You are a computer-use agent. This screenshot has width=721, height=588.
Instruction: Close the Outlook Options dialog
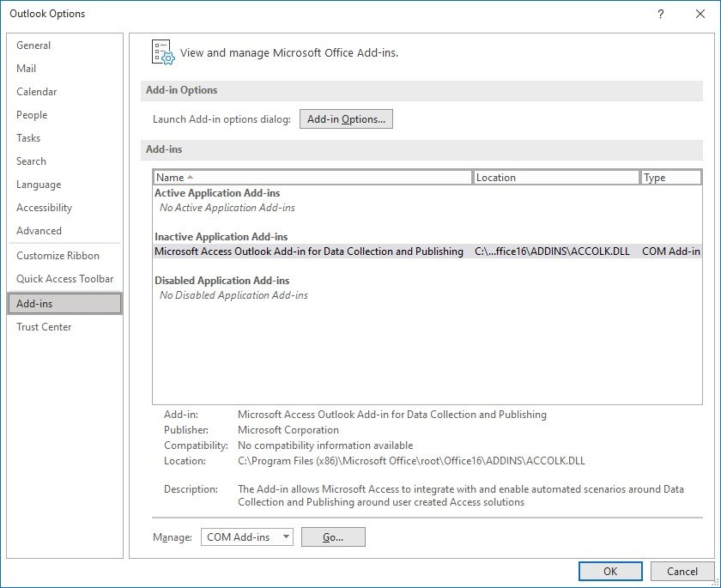pos(700,14)
